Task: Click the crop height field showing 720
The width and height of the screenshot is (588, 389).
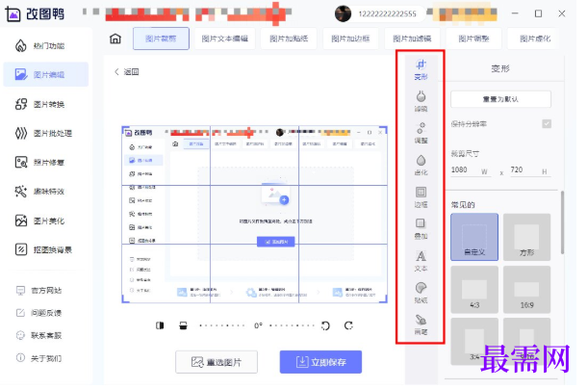Action: (529, 170)
